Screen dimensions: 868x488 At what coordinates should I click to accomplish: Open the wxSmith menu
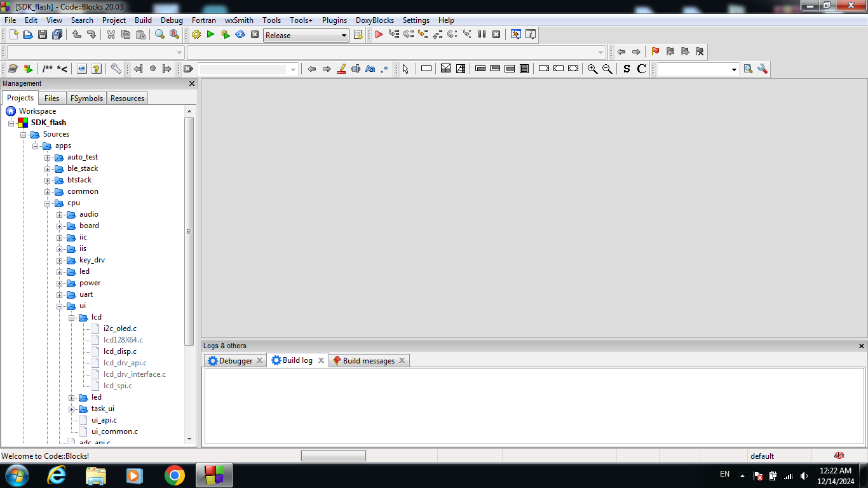tap(239, 20)
